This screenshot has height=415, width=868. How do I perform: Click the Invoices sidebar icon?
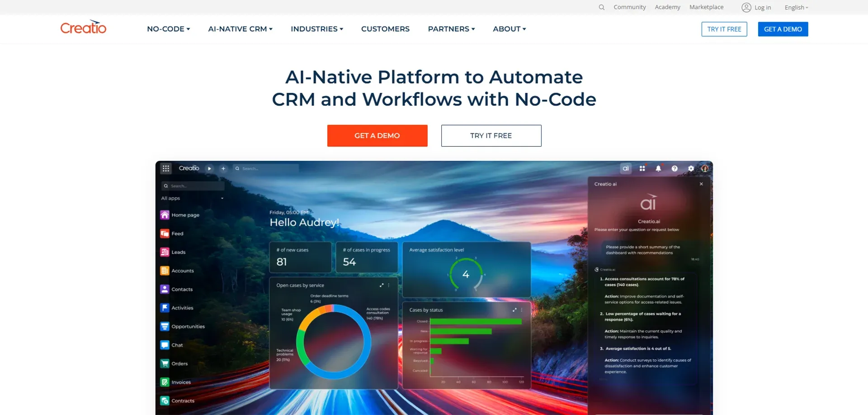coord(165,382)
